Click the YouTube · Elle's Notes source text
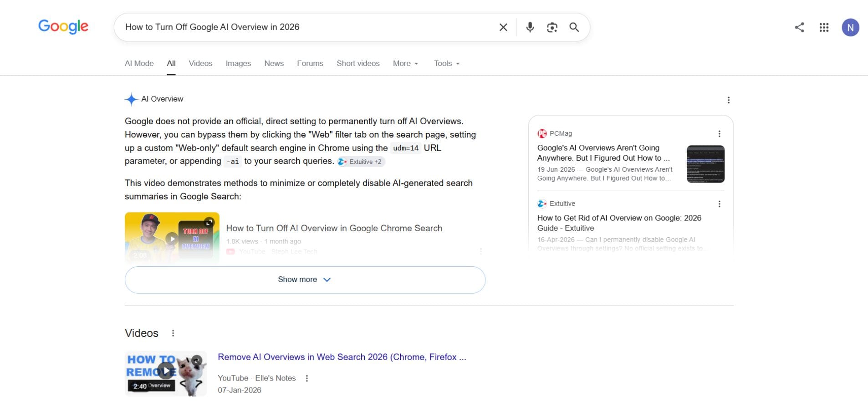The width and height of the screenshot is (868, 402). pos(257,378)
